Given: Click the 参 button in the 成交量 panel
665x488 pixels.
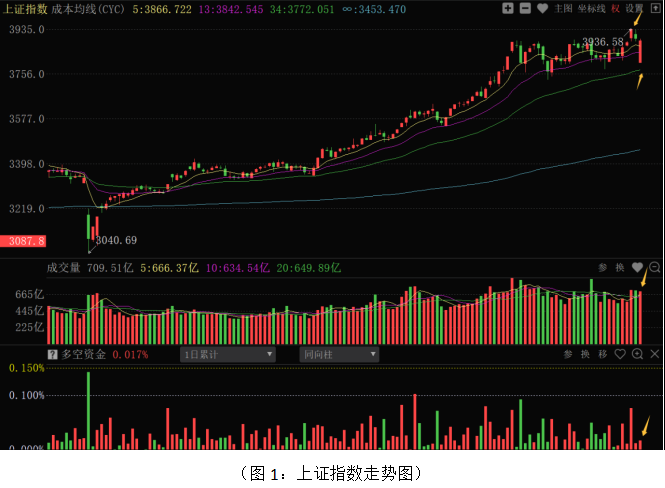Looking at the screenshot, I should [603, 268].
